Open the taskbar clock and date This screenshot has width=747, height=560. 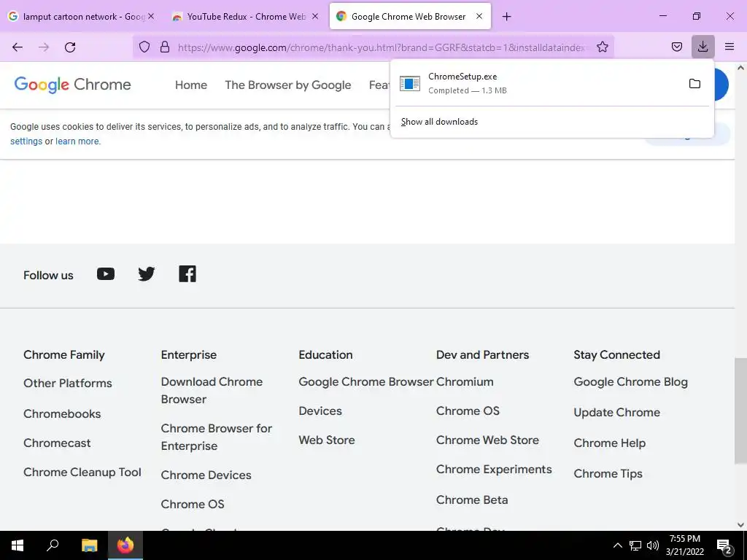click(x=684, y=545)
